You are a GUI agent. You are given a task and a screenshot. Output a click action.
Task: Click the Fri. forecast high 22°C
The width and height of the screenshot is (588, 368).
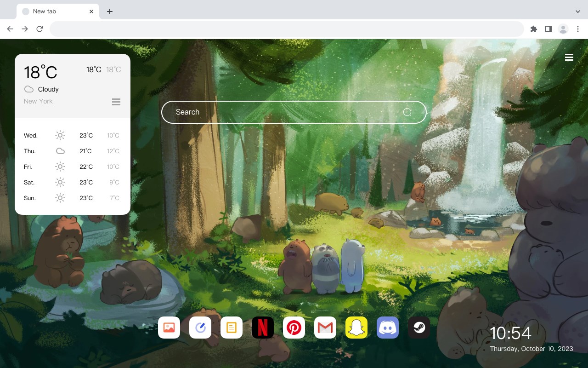[86, 167]
